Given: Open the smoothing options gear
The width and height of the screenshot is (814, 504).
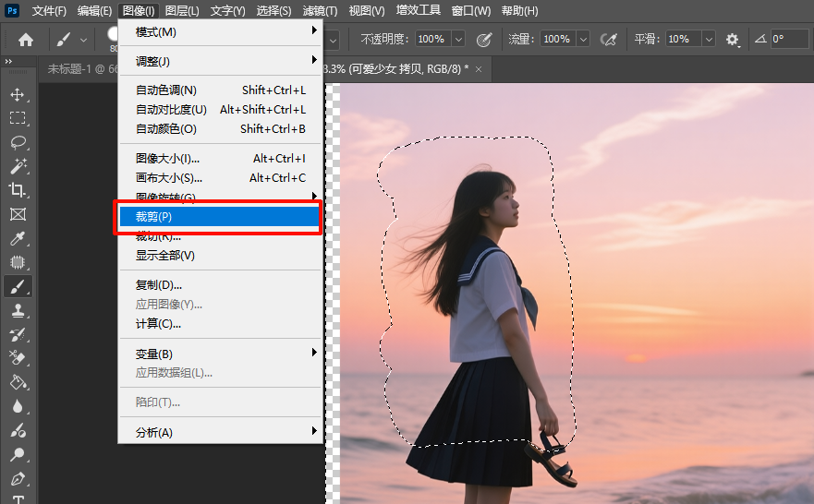Looking at the screenshot, I should point(733,40).
